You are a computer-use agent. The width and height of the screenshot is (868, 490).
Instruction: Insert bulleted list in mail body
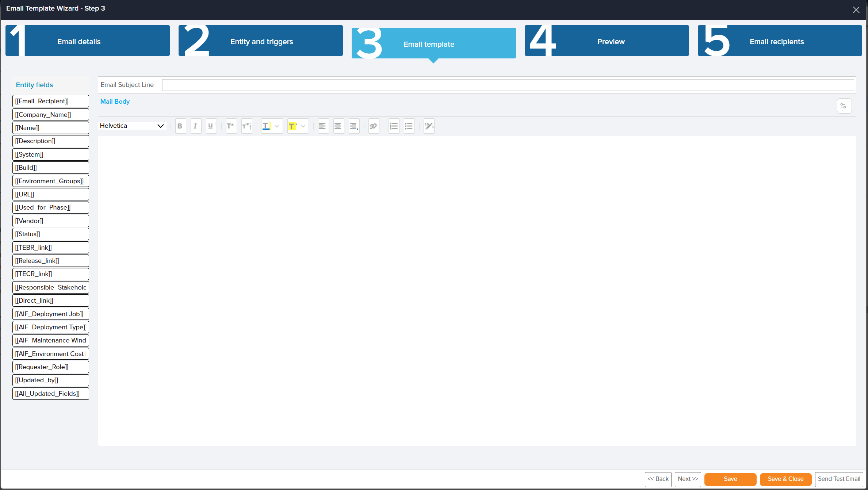click(x=409, y=126)
